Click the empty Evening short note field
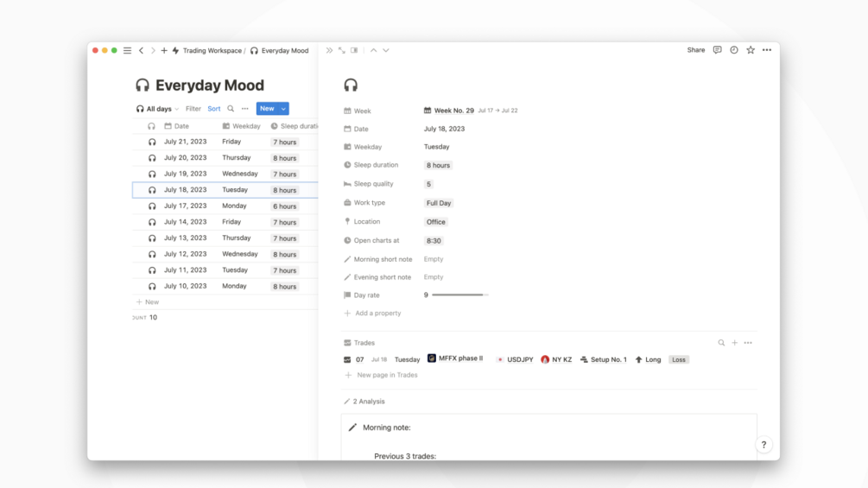 [434, 277]
